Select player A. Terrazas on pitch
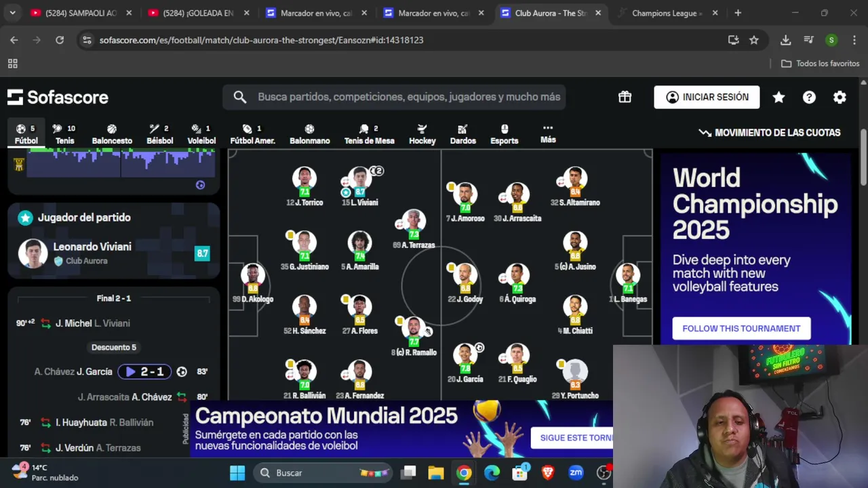868x488 pixels. [414, 229]
